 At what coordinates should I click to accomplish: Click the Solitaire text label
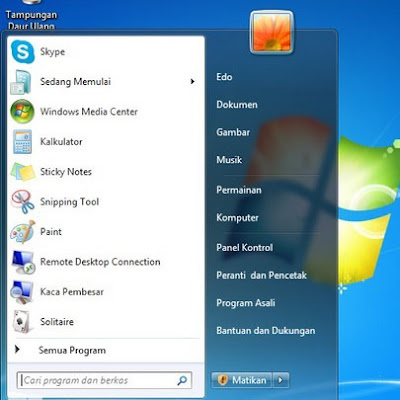(x=57, y=322)
